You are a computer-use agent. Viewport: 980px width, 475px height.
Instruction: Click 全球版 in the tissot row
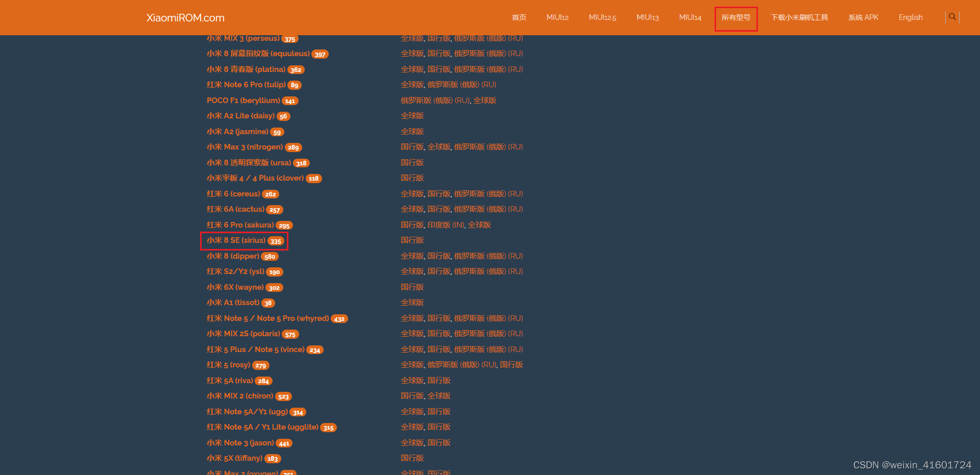412,303
